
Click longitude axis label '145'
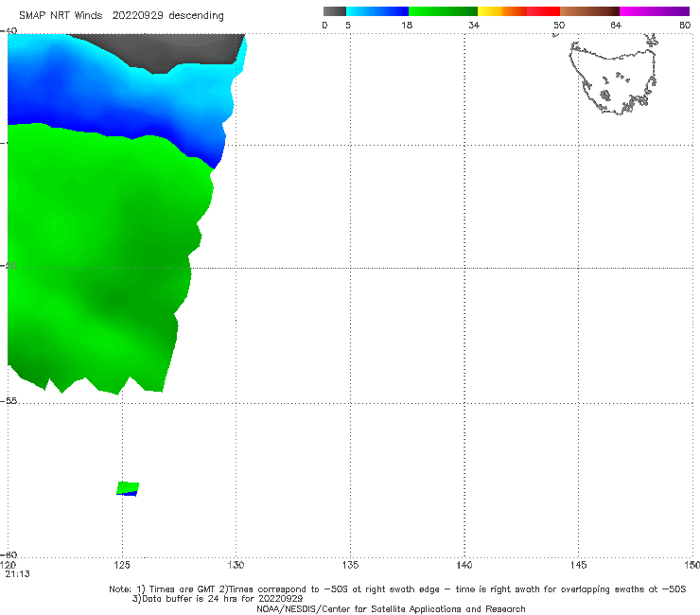[578, 565]
